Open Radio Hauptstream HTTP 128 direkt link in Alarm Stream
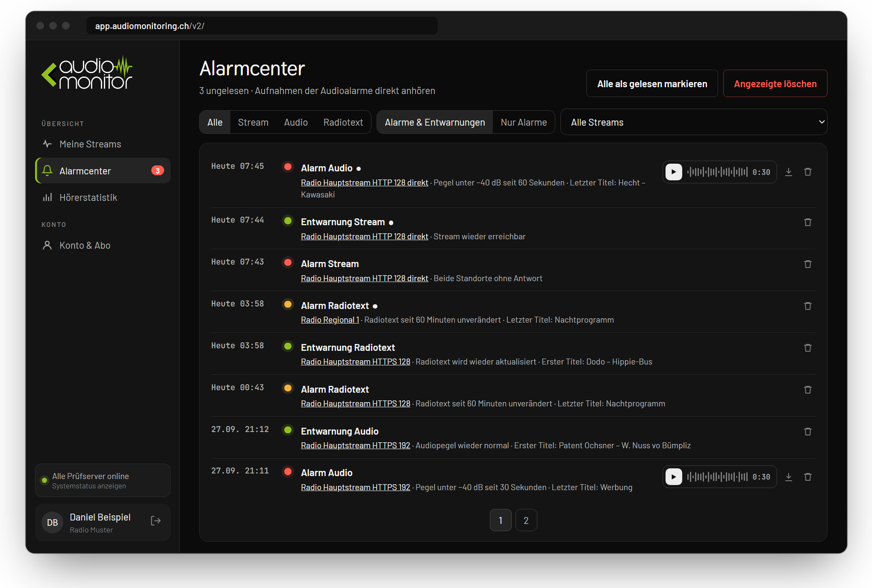Image resolution: width=872 pixels, height=588 pixels. pos(365,279)
